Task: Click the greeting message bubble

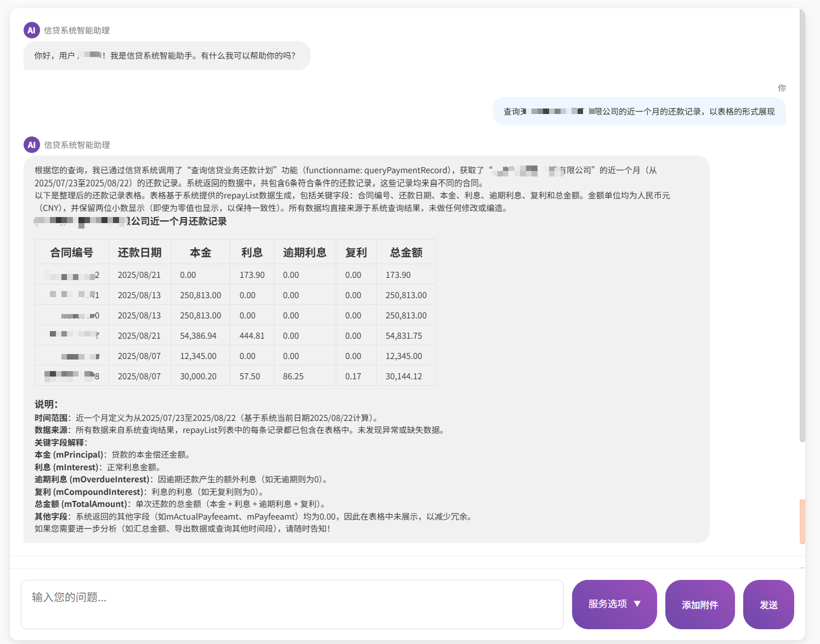Action: coord(166,55)
